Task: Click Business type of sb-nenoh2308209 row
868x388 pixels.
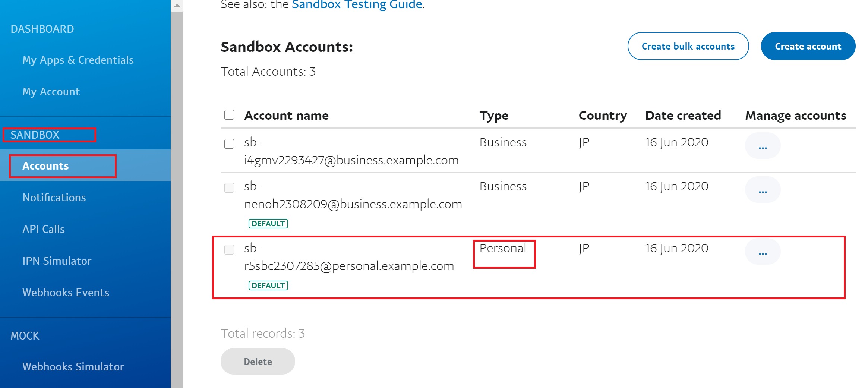Action: [503, 186]
